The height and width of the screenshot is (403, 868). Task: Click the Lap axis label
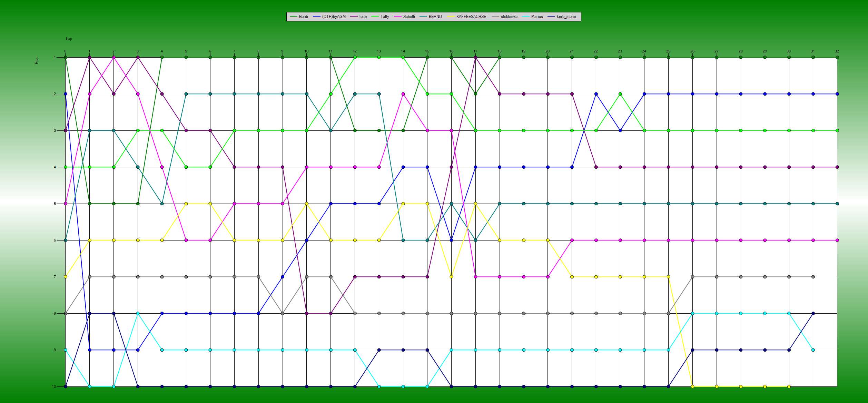69,39
